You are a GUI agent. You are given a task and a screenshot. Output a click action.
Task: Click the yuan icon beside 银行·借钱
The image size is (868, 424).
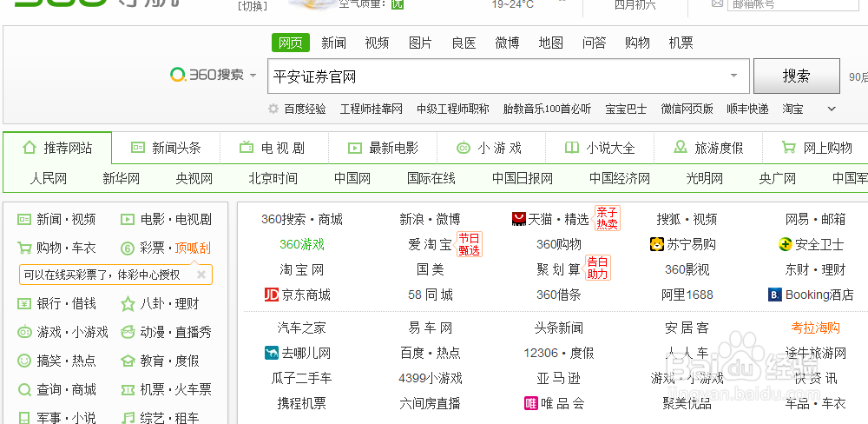(24, 304)
